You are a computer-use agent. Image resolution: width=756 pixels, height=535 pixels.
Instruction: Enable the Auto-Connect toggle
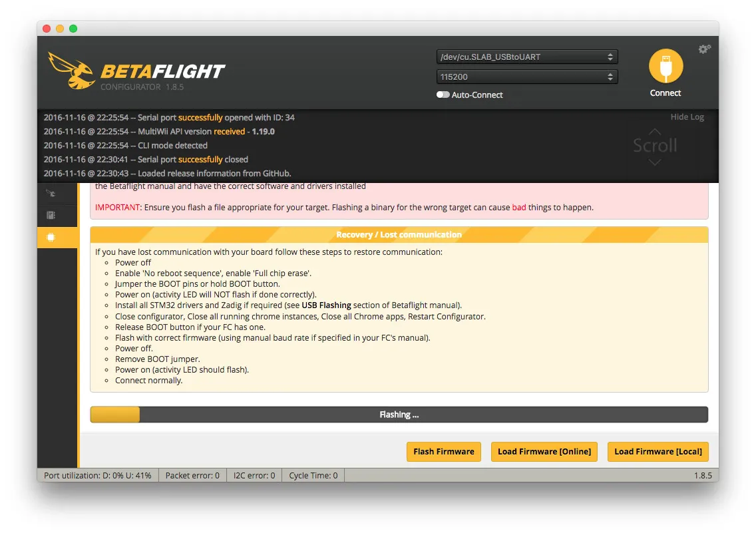coord(443,94)
